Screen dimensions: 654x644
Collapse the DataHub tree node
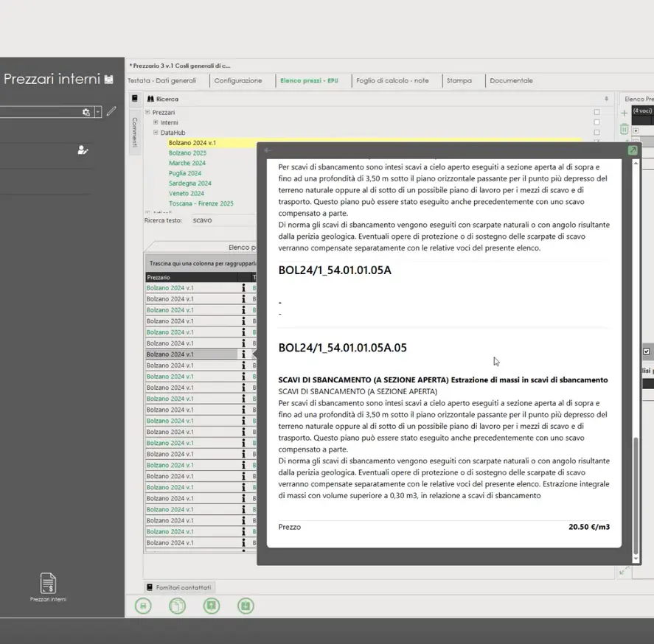click(156, 133)
